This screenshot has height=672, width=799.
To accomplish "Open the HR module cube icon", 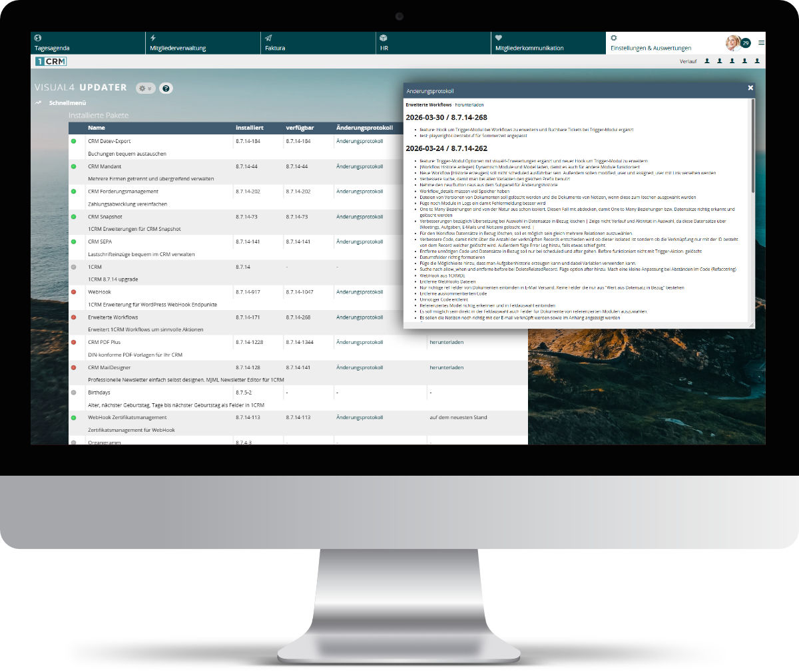I will tap(384, 38).
